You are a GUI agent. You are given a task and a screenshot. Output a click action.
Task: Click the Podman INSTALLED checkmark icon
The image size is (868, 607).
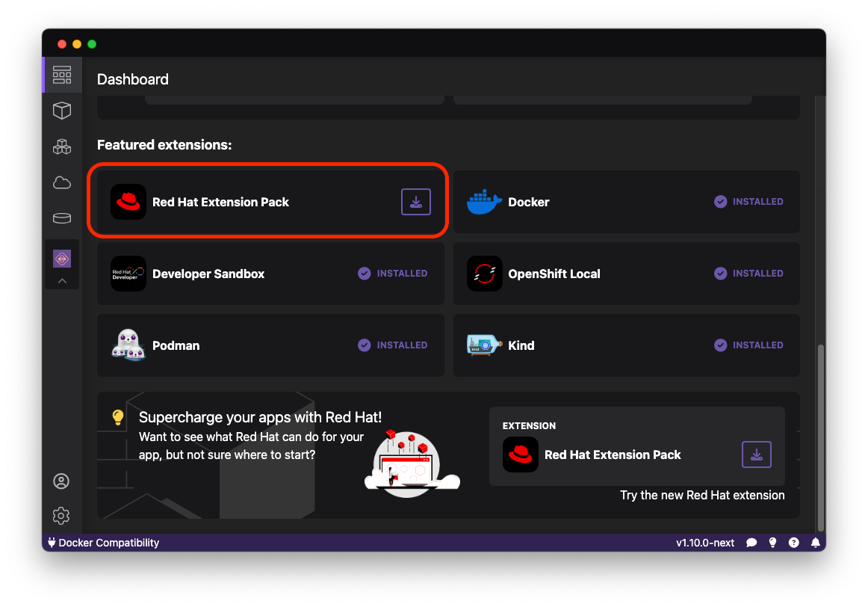click(365, 345)
